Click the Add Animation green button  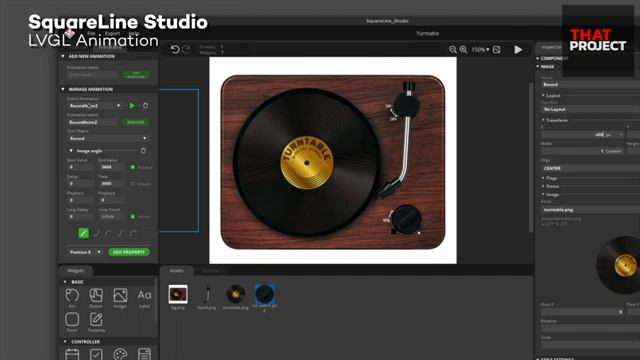click(136, 75)
